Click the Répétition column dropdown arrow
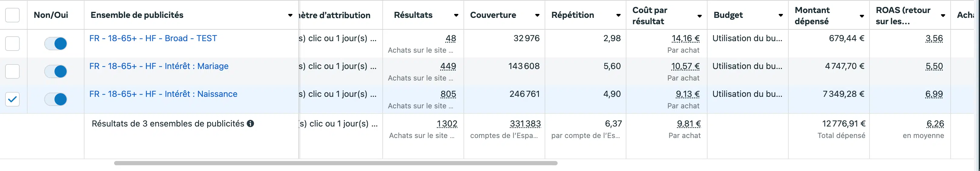980x171 pixels. click(618, 15)
